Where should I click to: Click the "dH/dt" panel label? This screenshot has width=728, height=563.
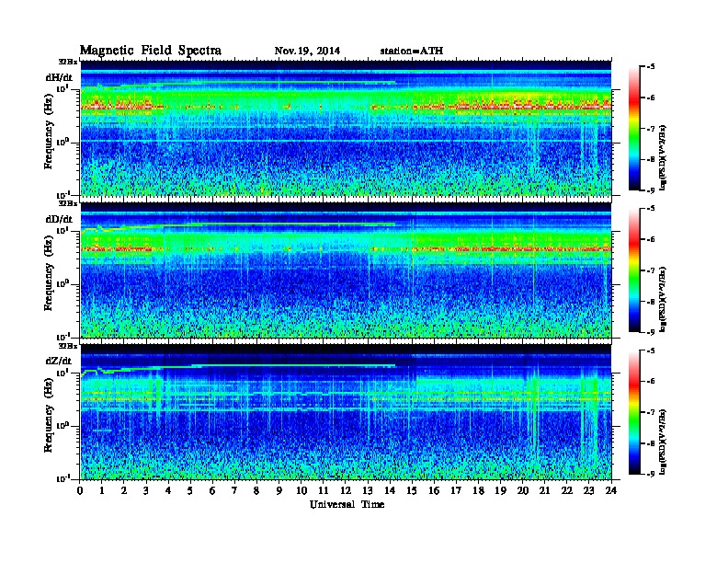tap(59, 77)
